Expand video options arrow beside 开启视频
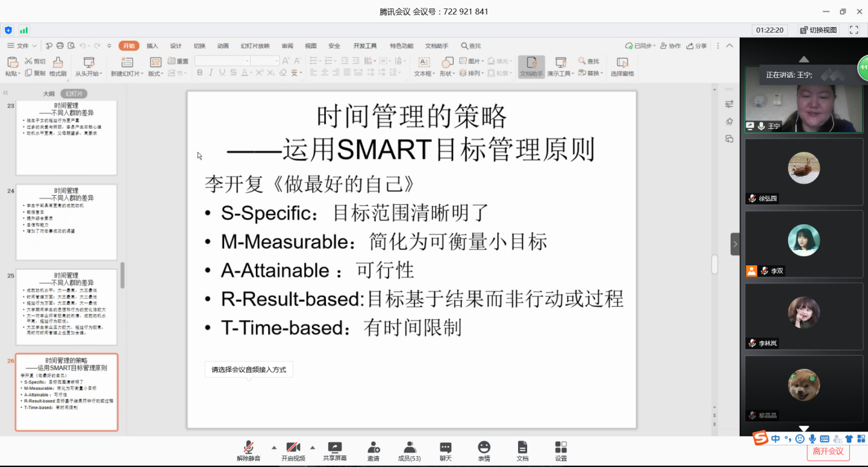Image resolution: width=868 pixels, height=467 pixels. tap(313, 447)
